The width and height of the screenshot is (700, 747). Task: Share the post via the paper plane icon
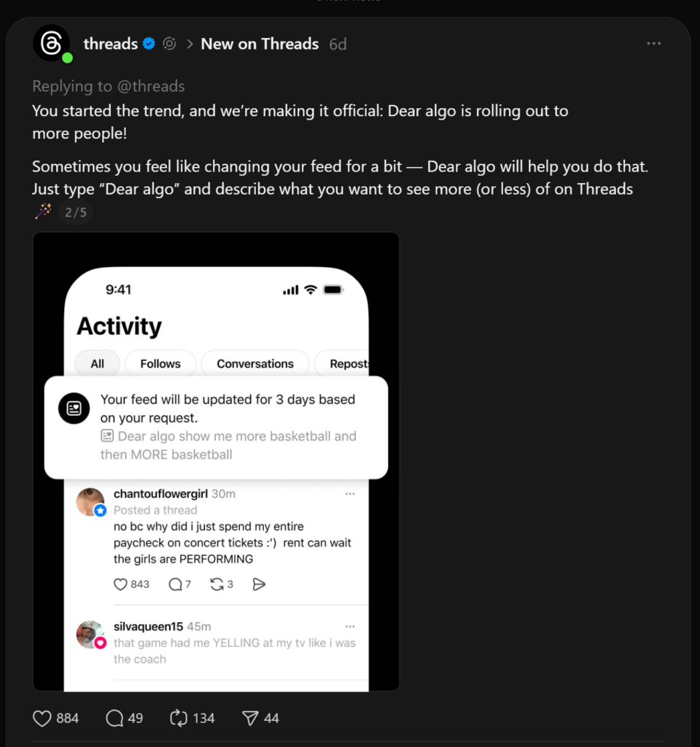point(251,719)
